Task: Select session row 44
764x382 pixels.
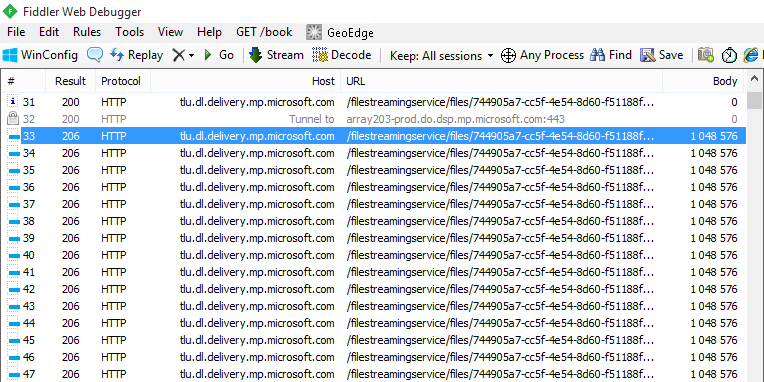Action: click(373, 323)
